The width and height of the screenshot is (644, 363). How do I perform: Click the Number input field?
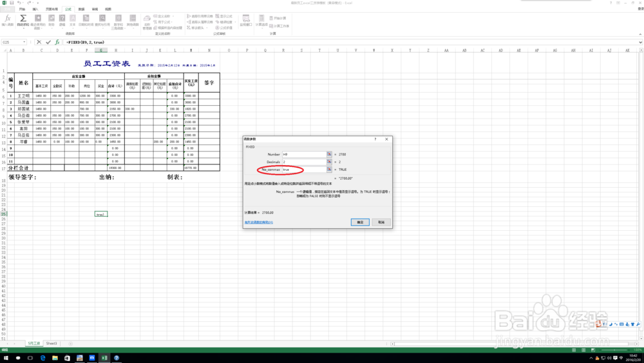click(304, 154)
